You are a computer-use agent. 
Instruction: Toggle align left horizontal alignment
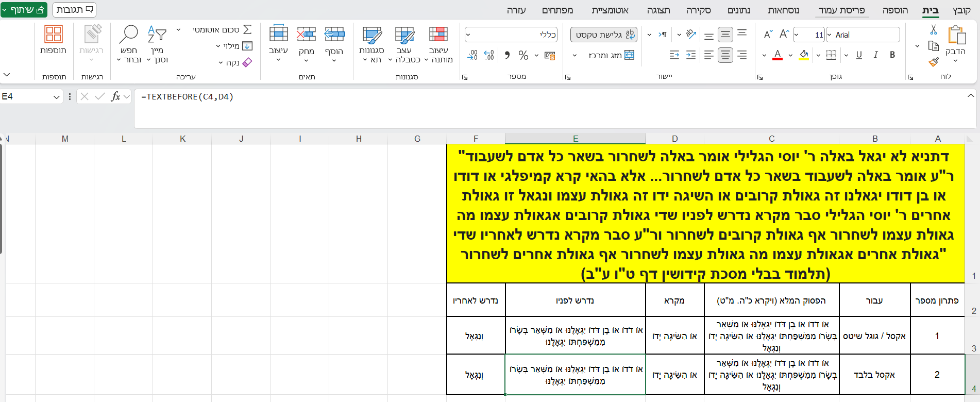coord(709,55)
